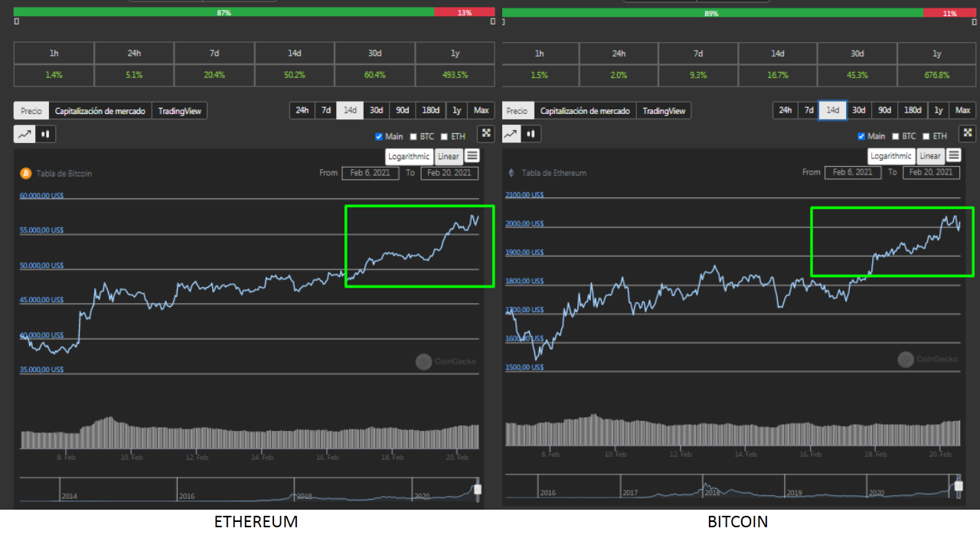Grab the navigator range handle under Tabla de Ethereum
Viewport: 980px width, 551px height.
pyautogui.click(x=957, y=485)
